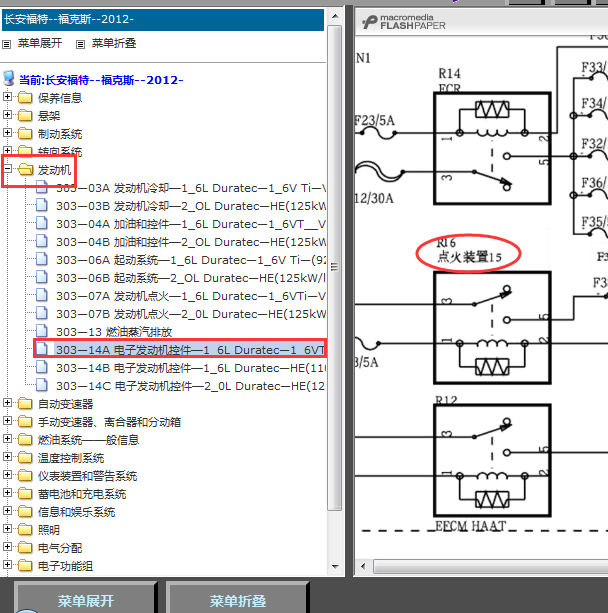Click document icon for 303—03B 发动机冷却
This screenshot has height=613, width=608.
pos(42,205)
